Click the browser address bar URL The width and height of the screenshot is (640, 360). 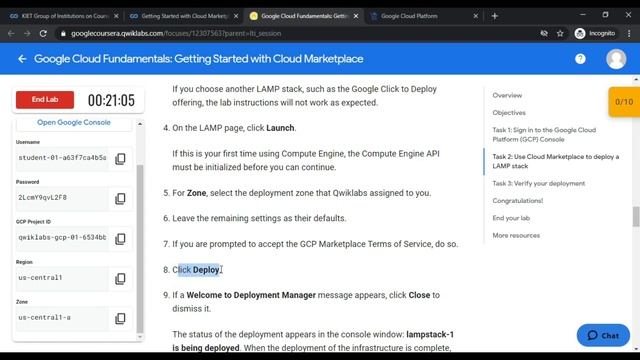pos(176,33)
